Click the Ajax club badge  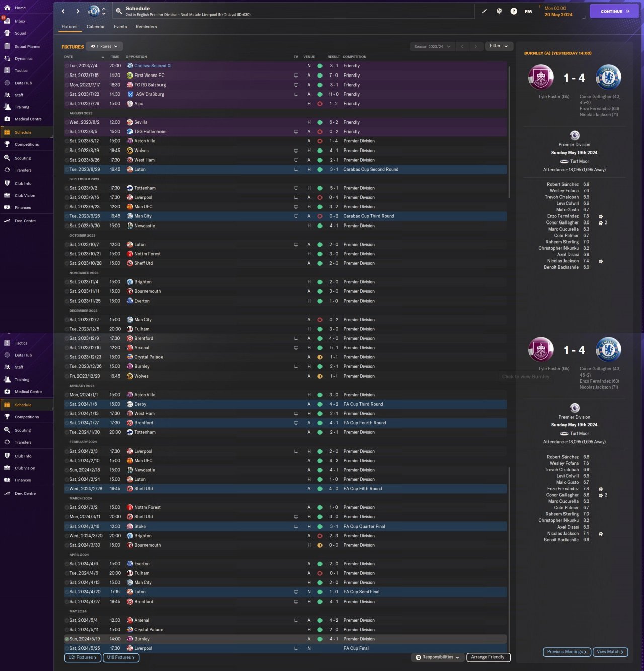coord(130,104)
